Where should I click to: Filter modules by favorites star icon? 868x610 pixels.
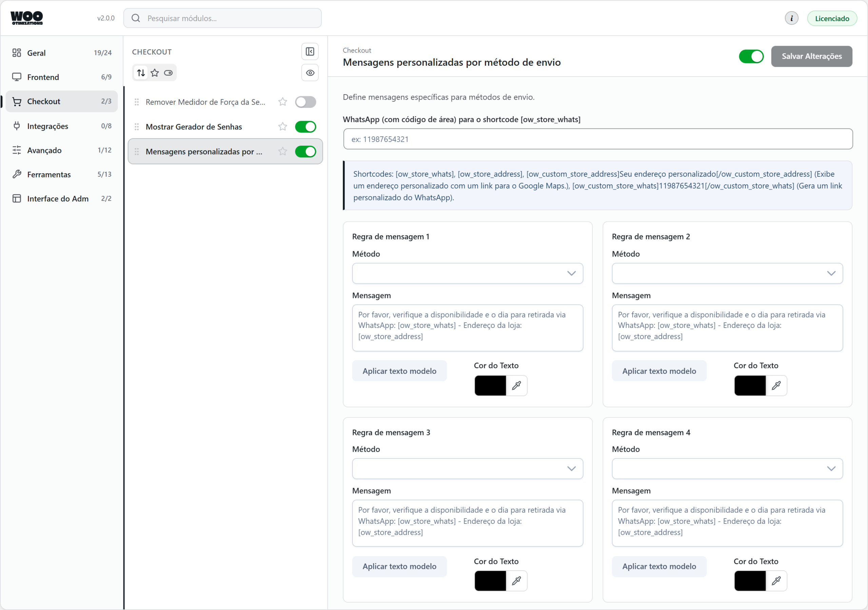coord(155,73)
